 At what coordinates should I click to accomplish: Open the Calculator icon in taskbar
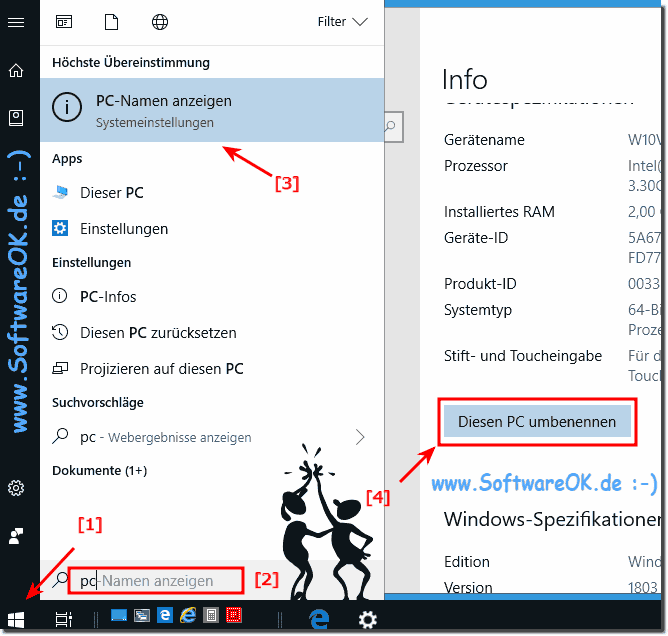(x=211, y=616)
